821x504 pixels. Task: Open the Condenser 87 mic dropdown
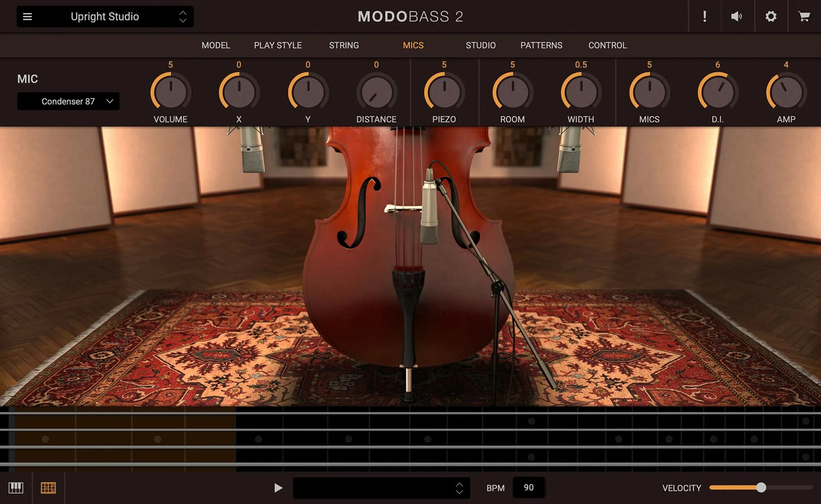coord(68,101)
